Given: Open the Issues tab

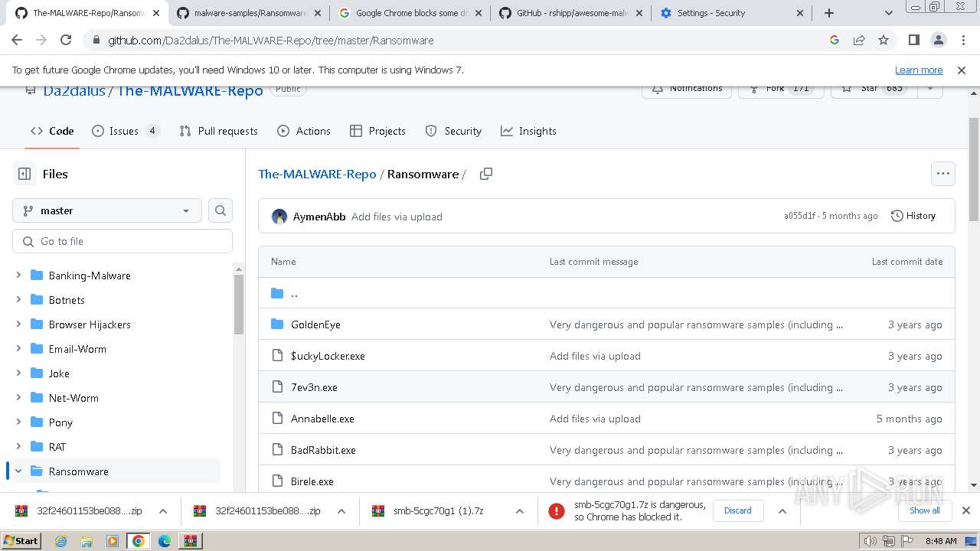Looking at the screenshot, I should click(126, 131).
